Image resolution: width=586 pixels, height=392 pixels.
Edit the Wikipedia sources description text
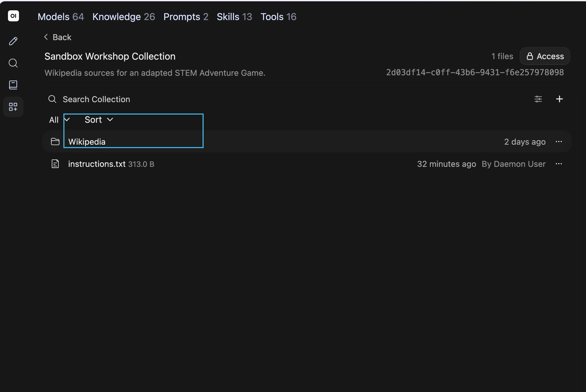coord(155,73)
